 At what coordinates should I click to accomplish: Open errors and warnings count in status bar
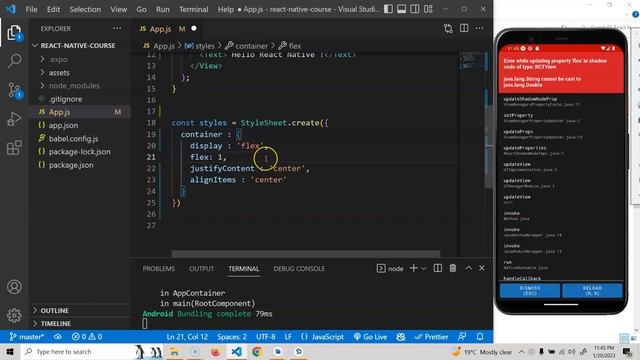click(87, 337)
